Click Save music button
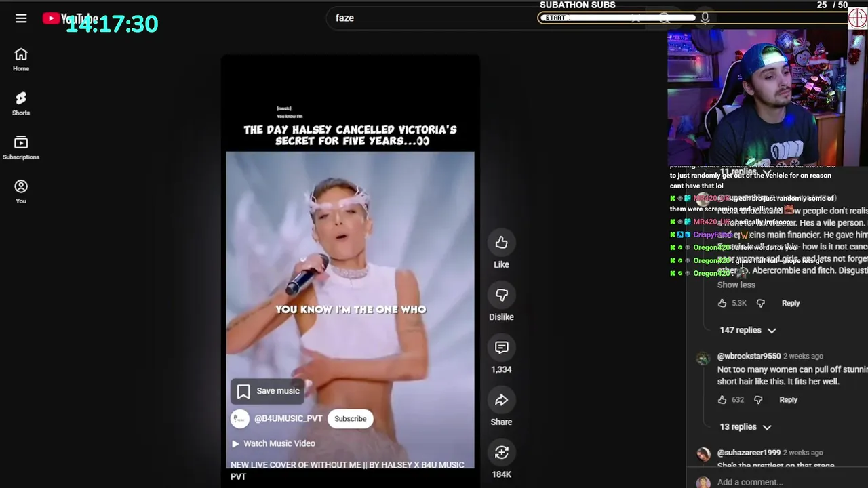 point(269,391)
